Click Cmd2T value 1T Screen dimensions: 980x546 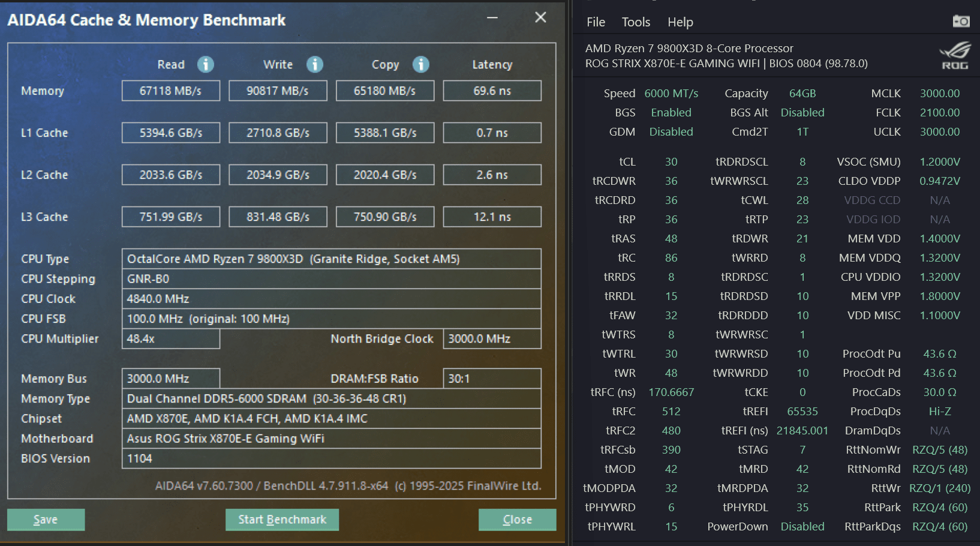tap(802, 132)
